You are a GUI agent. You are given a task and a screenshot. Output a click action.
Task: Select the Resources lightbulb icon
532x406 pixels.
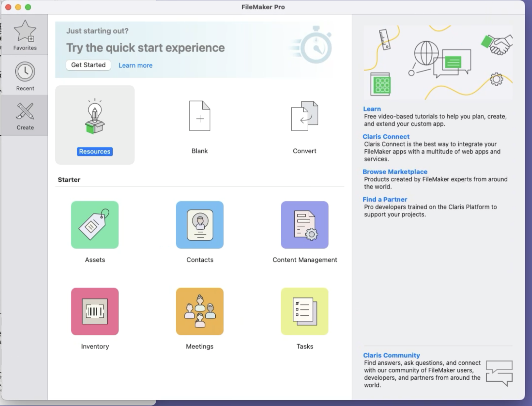click(95, 116)
